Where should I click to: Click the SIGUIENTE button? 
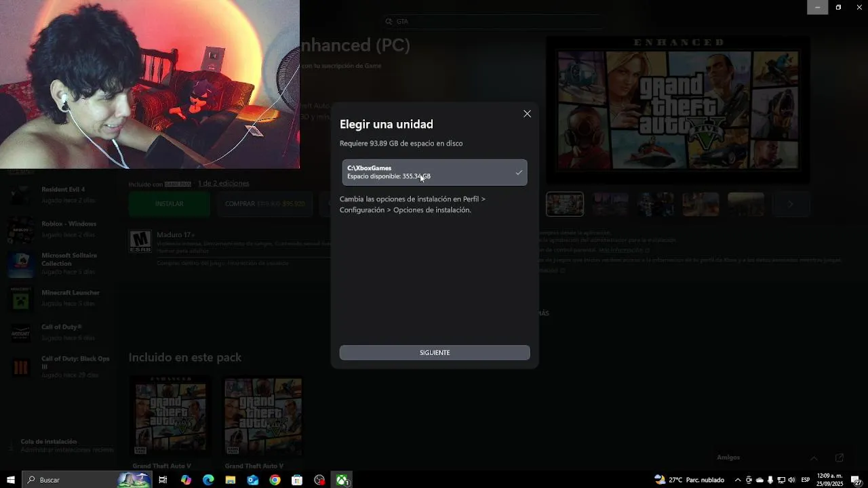[435, 352]
